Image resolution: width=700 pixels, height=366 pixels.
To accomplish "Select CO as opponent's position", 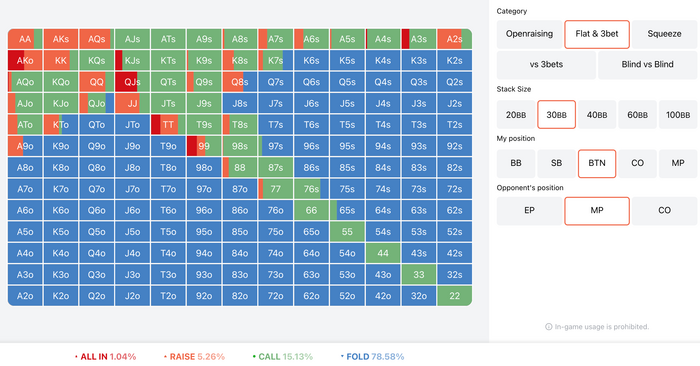I will (664, 211).
